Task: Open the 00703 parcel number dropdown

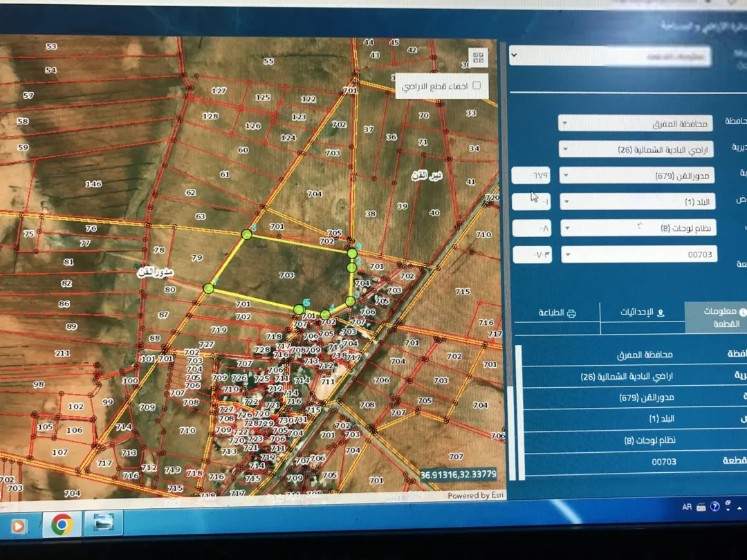Action: coord(639,254)
